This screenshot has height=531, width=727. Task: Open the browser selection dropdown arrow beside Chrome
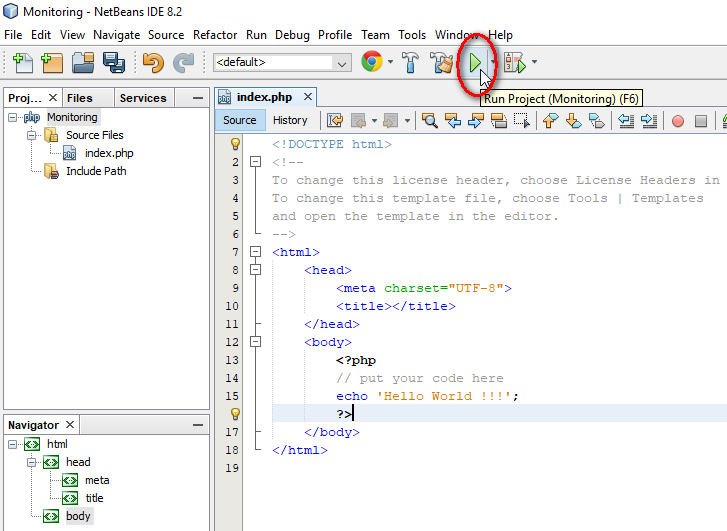coord(390,62)
